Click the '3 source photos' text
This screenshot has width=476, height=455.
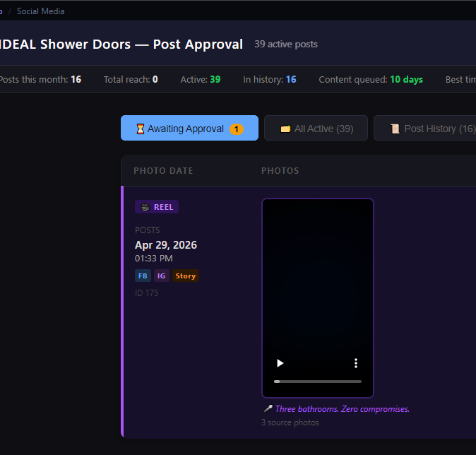[x=290, y=422]
